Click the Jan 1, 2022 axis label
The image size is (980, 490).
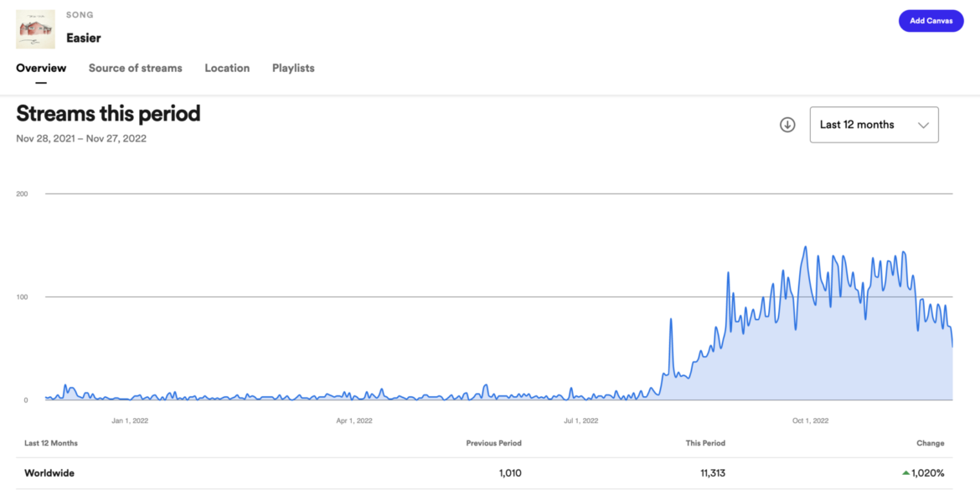[130, 420]
